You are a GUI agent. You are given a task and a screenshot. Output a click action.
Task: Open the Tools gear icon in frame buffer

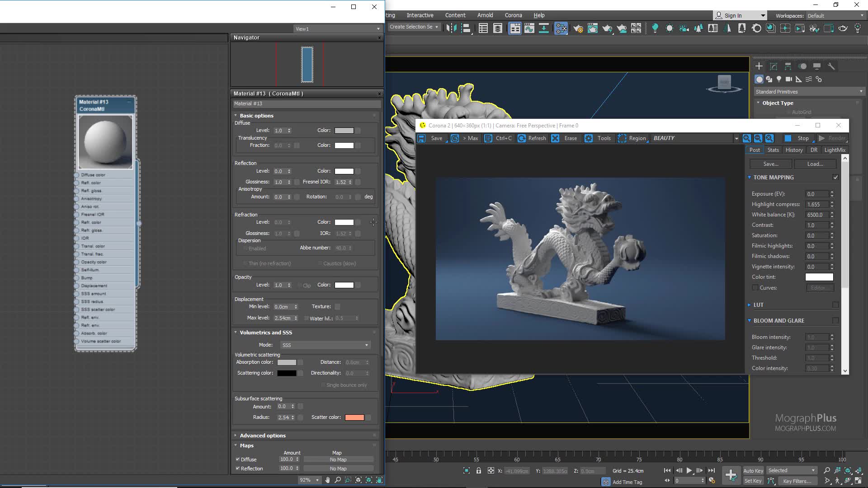click(589, 138)
